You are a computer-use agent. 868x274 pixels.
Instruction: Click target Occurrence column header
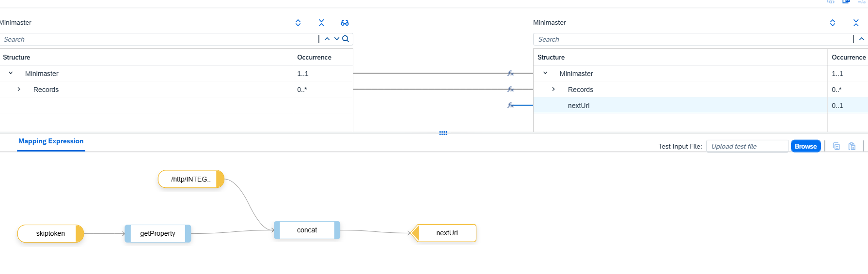(848, 57)
